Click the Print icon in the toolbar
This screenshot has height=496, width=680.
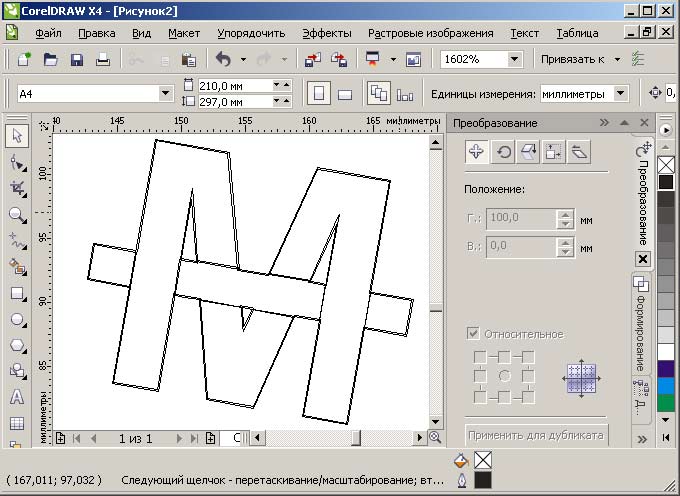click(x=102, y=60)
